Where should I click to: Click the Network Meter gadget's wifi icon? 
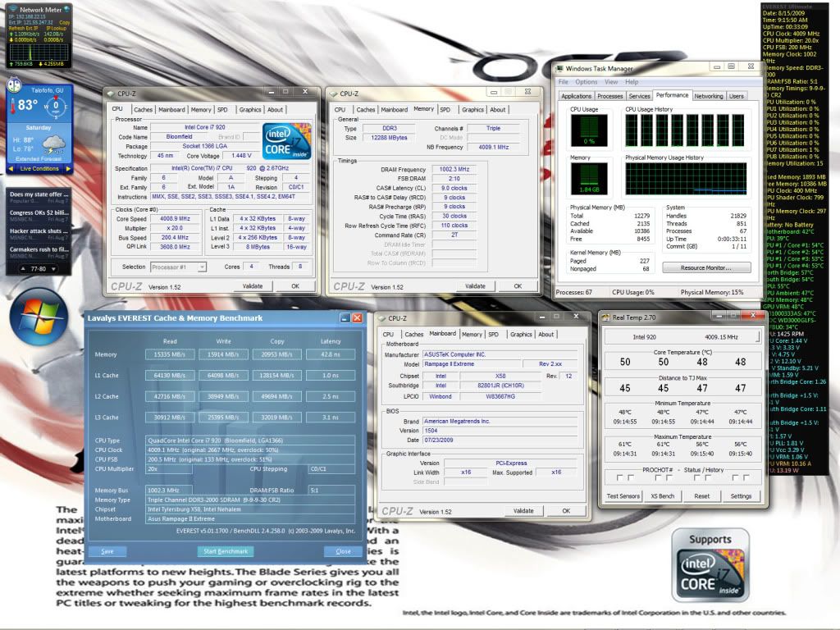click(x=12, y=8)
